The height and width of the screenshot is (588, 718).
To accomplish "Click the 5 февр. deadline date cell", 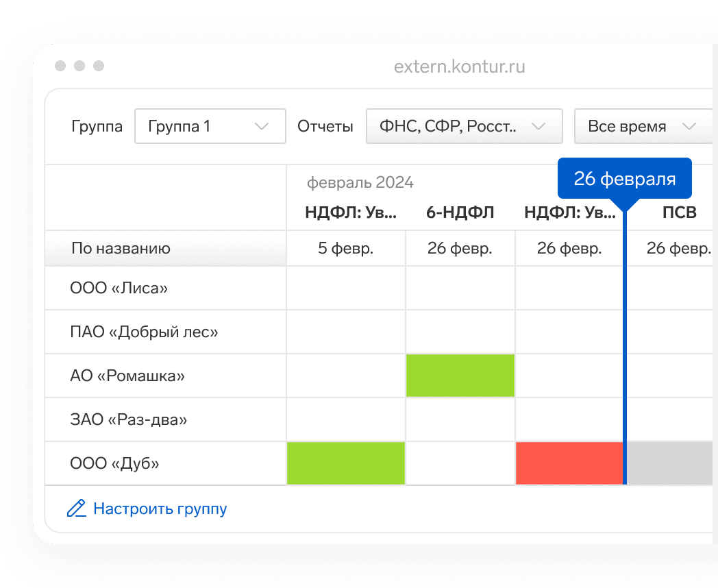I will coord(345,248).
